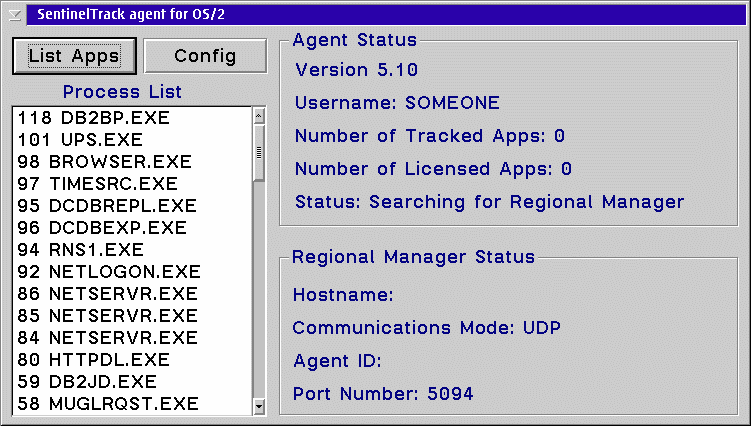Select 84 NETSERVR.EXE process row
This screenshot has width=751, height=426.
click(133, 338)
